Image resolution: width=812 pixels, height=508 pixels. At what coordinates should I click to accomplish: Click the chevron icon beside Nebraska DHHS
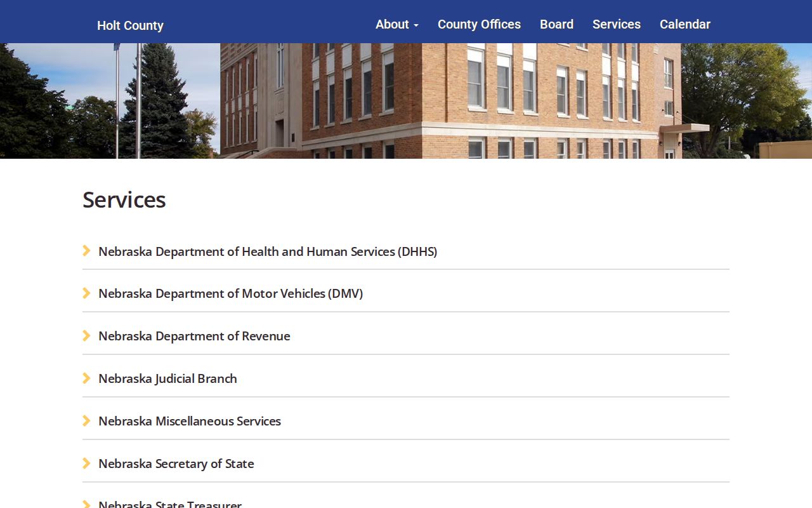(x=86, y=251)
